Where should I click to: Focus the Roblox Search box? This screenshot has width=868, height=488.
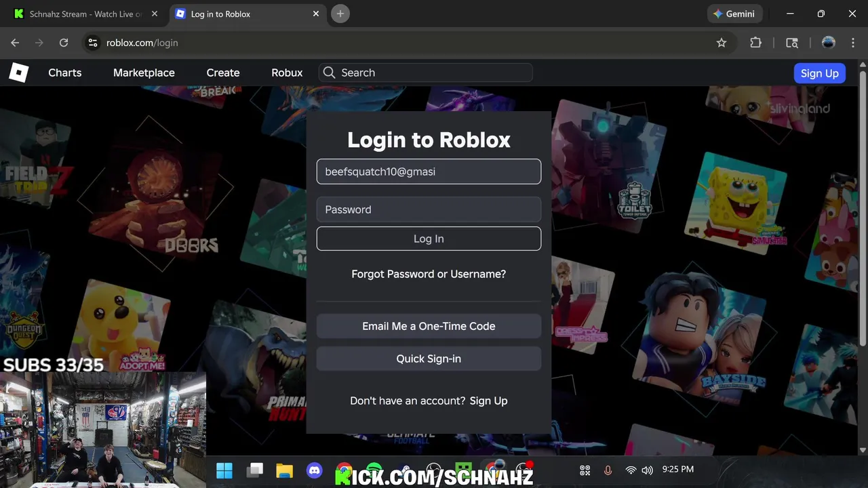tap(426, 73)
